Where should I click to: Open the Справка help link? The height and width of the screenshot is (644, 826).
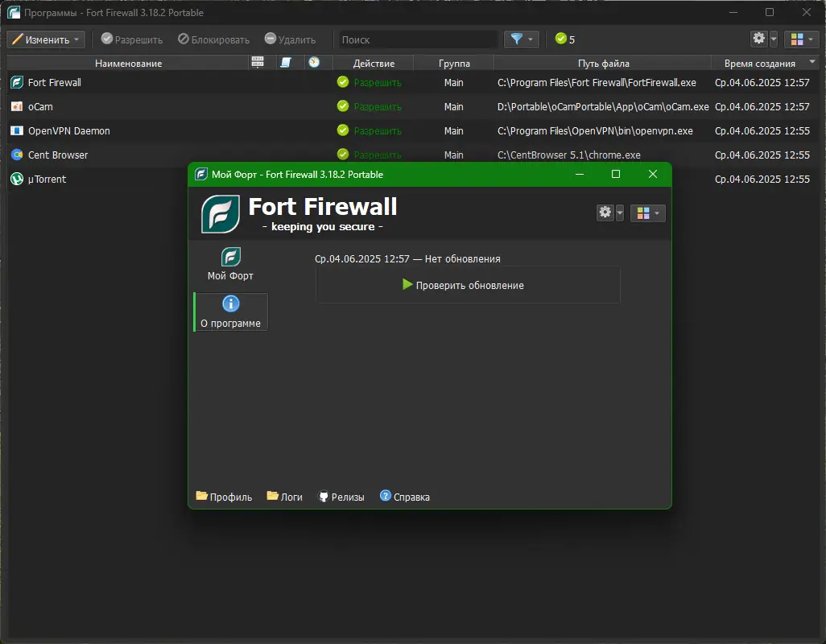(405, 497)
